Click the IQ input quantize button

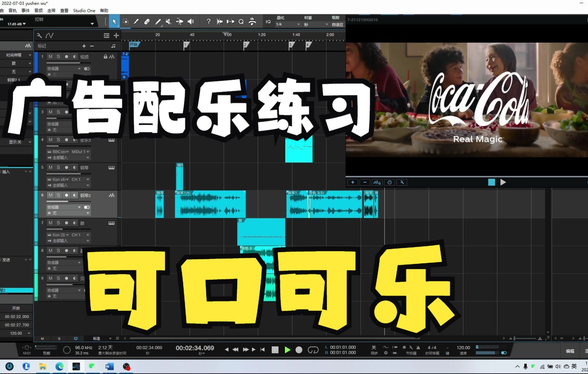point(268,21)
